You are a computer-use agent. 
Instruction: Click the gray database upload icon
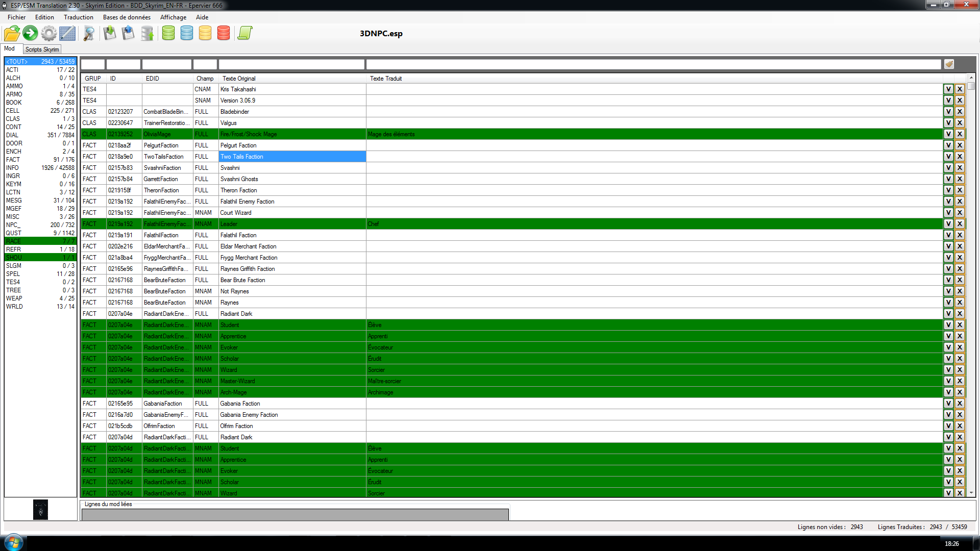coord(147,34)
